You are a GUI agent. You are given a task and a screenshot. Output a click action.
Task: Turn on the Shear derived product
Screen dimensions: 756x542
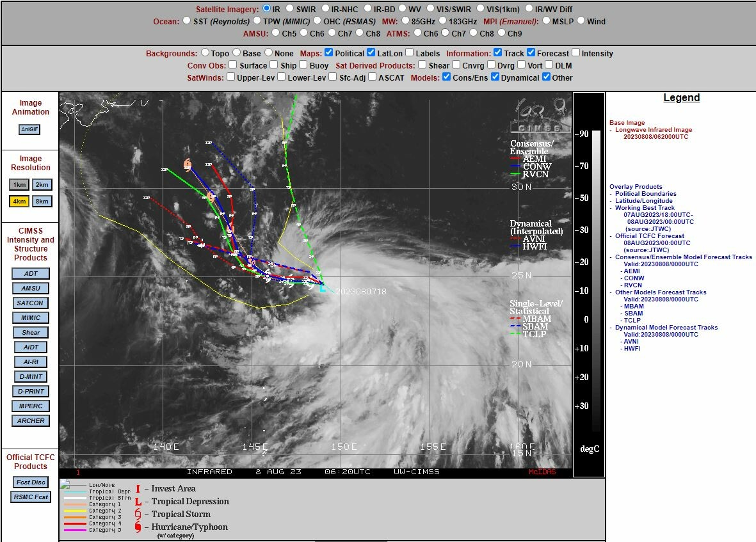[422, 64]
